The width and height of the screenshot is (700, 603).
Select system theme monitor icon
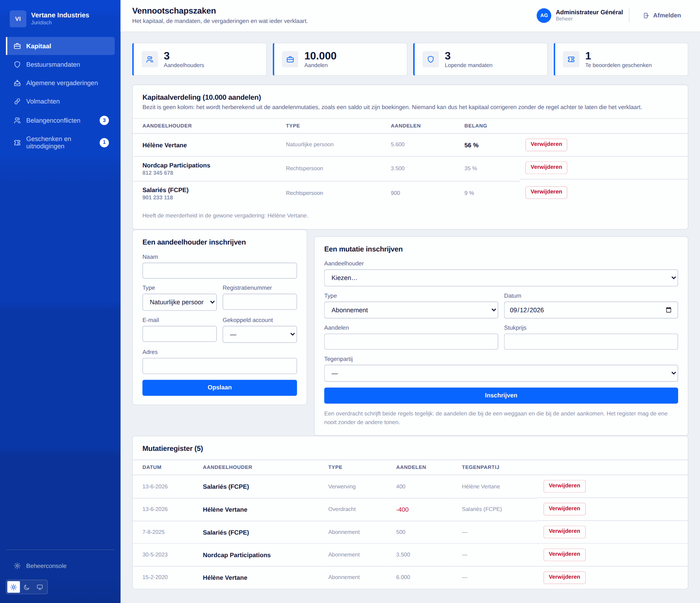click(40, 587)
